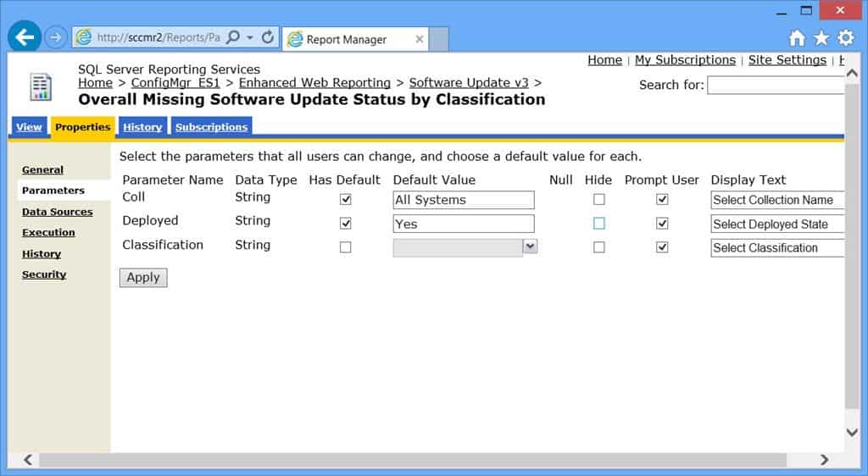Select the Properties tab
Viewport: 868px width, 476px height.
point(82,127)
